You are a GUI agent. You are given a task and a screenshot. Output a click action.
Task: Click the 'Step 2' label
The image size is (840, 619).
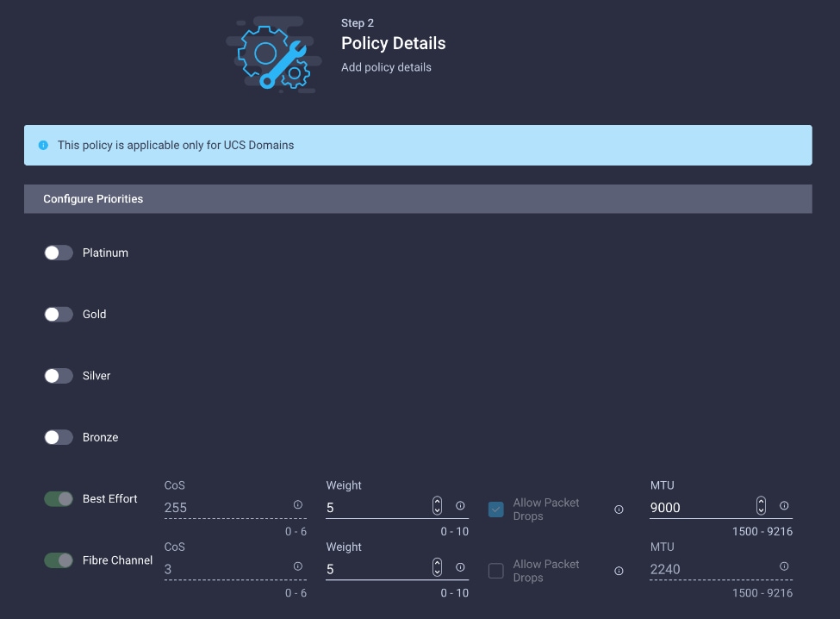click(x=358, y=23)
